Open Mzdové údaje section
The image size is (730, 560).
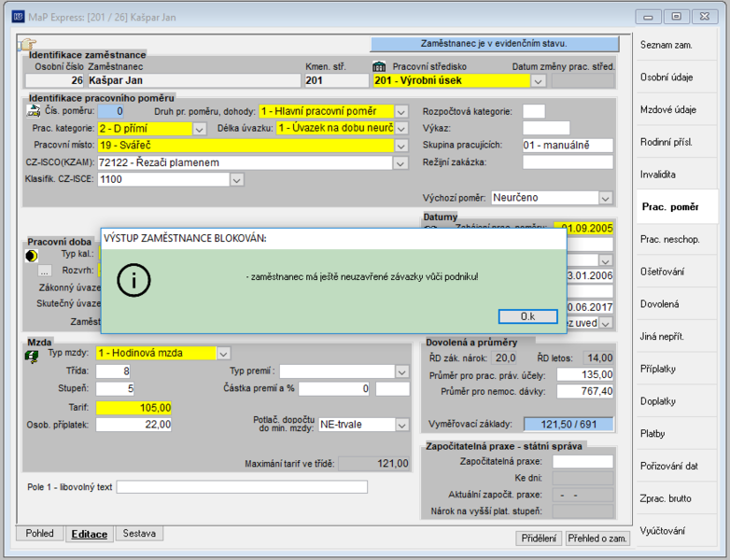[x=676, y=110]
